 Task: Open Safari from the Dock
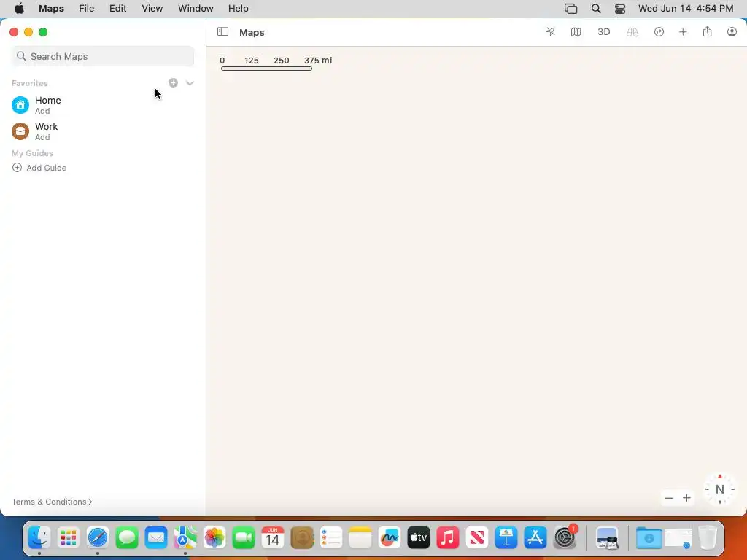98,538
